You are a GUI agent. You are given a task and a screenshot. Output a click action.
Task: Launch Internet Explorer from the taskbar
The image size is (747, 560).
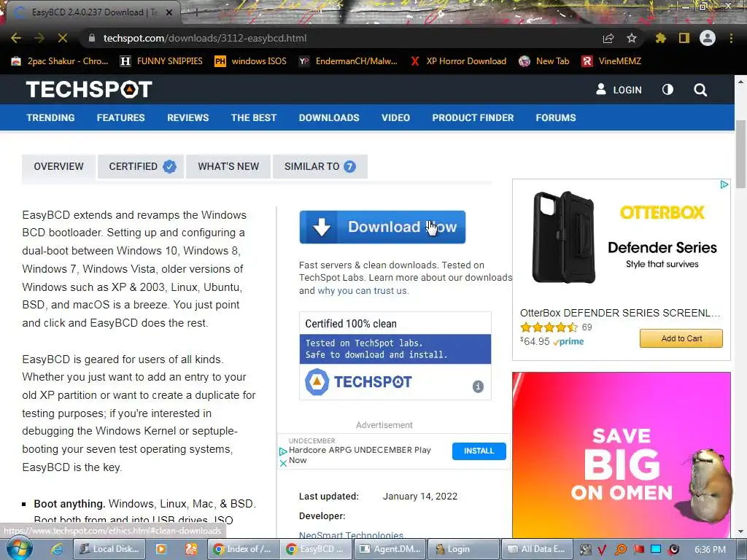[57, 549]
